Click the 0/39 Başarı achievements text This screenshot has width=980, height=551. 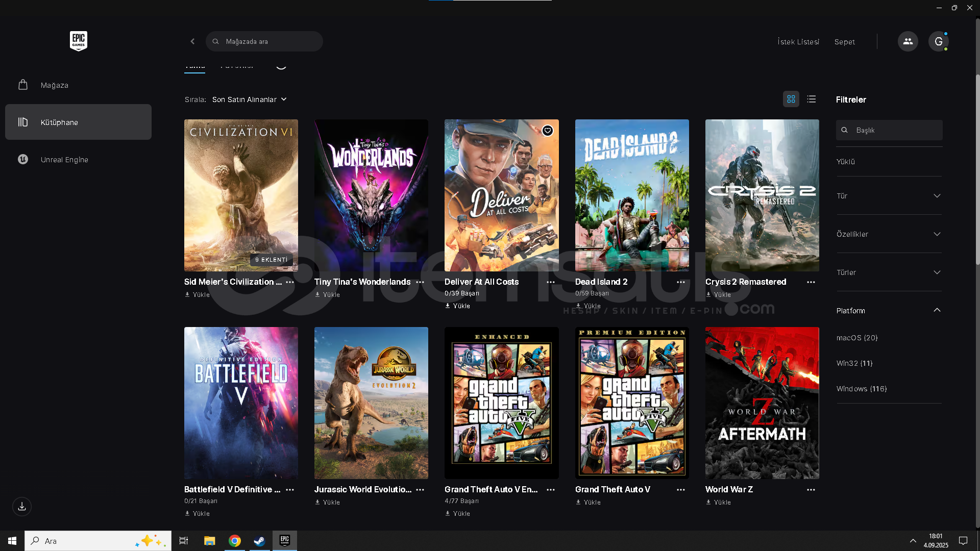point(462,293)
